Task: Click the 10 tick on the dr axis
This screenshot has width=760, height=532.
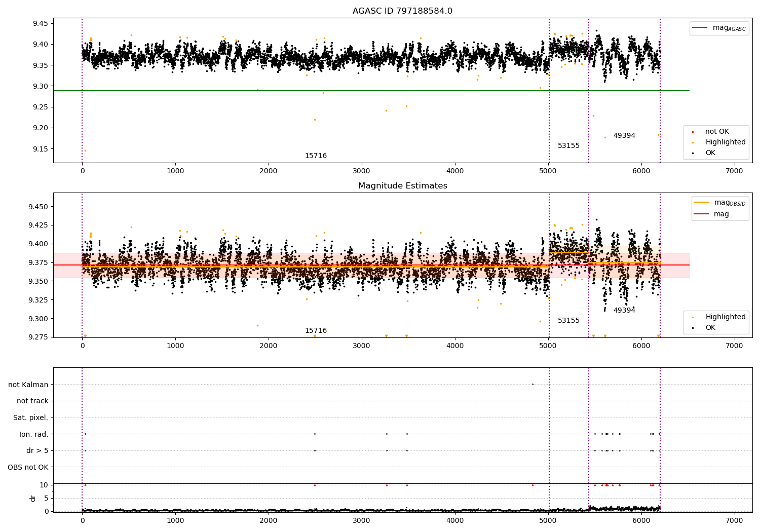Action: pos(44,485)
